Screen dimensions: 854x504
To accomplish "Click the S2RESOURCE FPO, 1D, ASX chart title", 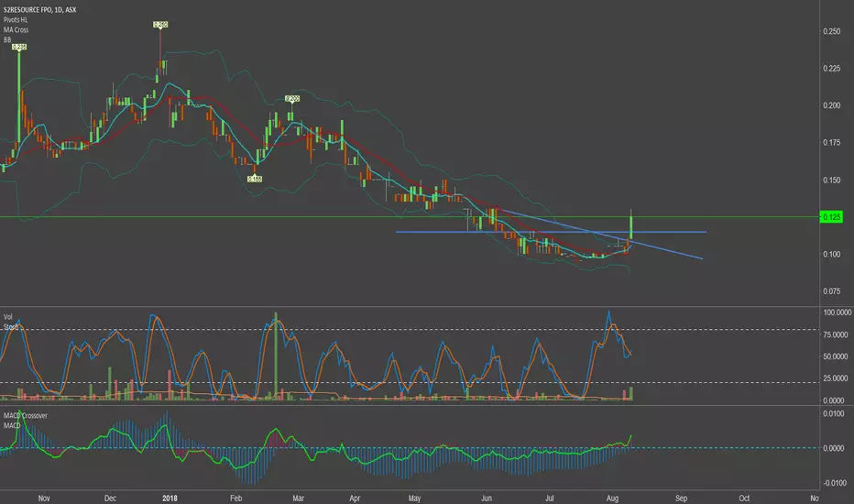I will (39, 10).
